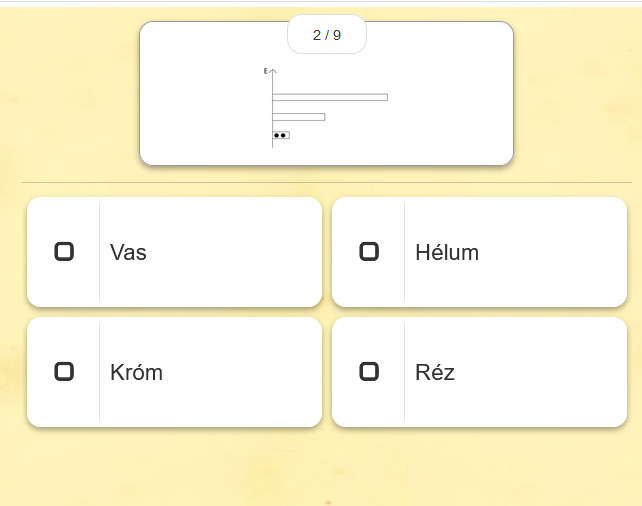Click the left electron dot in diagram
The width and height of the screenshot is (642, 506).
click(x=276, y=136)
